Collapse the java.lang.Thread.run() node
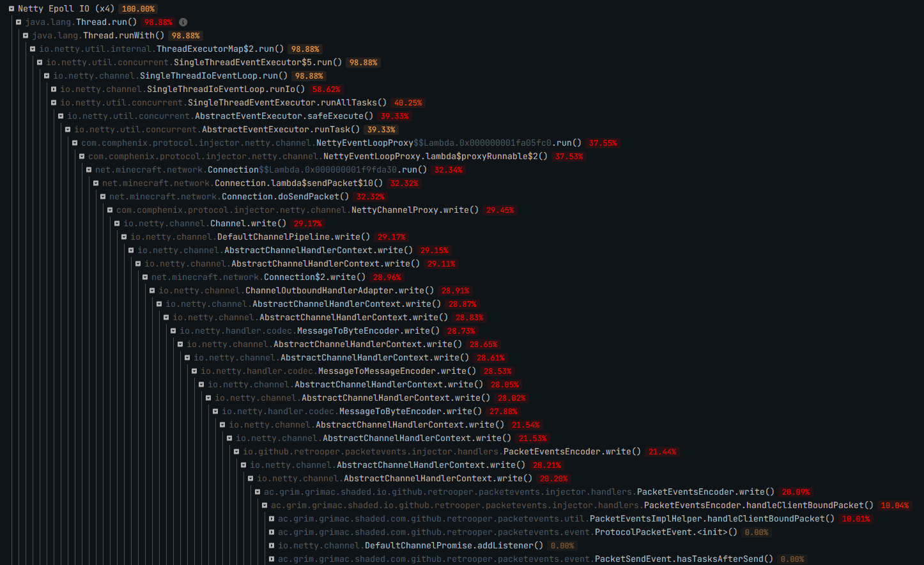The height and width of the screenshot is (565, 924). click(19, 22)
